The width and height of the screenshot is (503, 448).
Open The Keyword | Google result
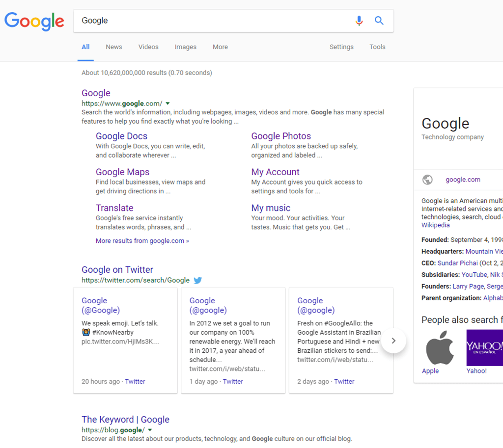(x=125, y=420)
